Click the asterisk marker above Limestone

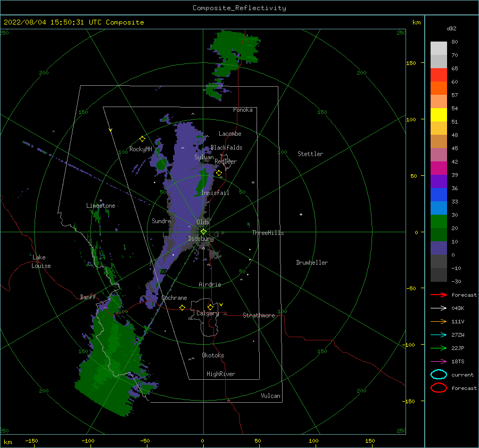point(101,201)
